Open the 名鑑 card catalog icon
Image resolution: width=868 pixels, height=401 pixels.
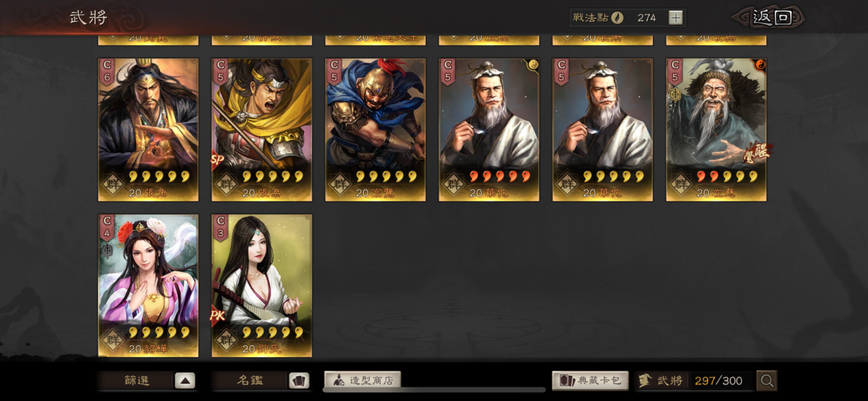pyautogui.click(x=299, y=381)
